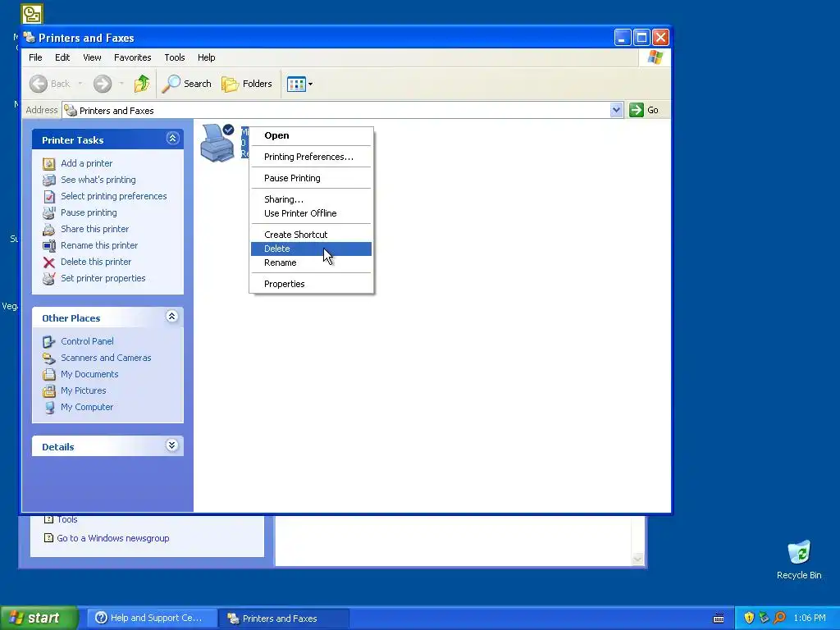Click the Search magnifier toolbar button
Viewport: 840px width, 630px height.
point(186,84)
